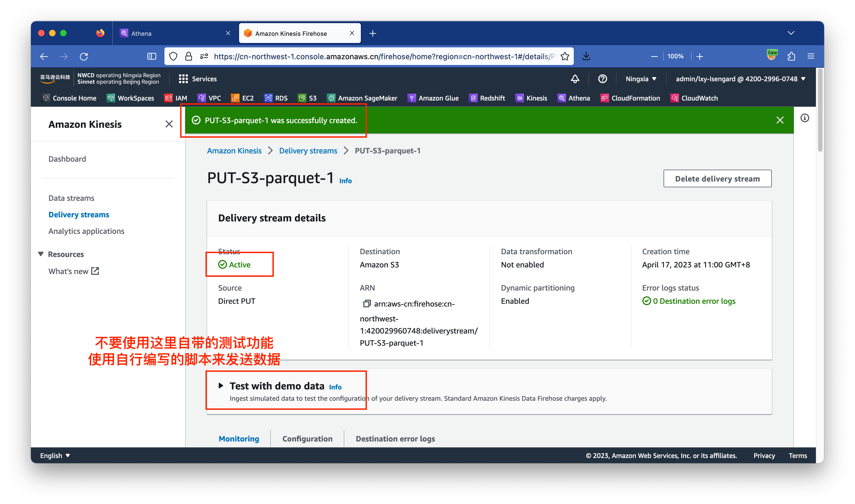
Task: Switch to the Configuration tab
Action: 307,438
